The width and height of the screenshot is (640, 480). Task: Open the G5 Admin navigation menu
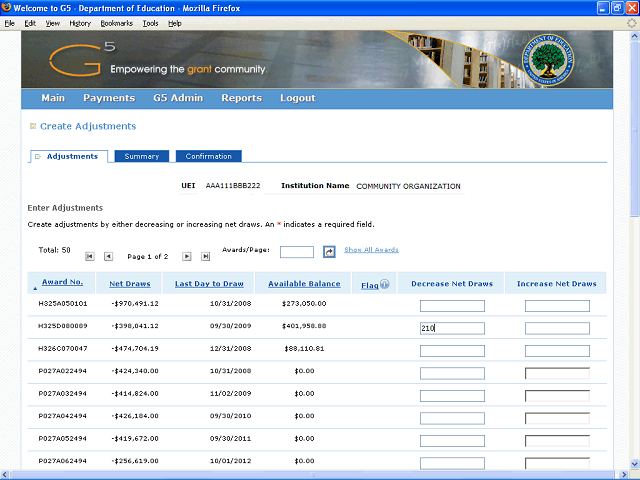pos(178,98)
